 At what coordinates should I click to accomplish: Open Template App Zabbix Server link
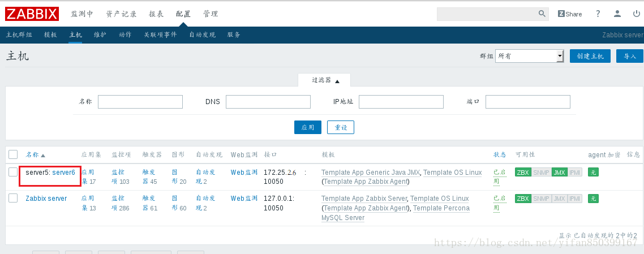coord(364,199)
